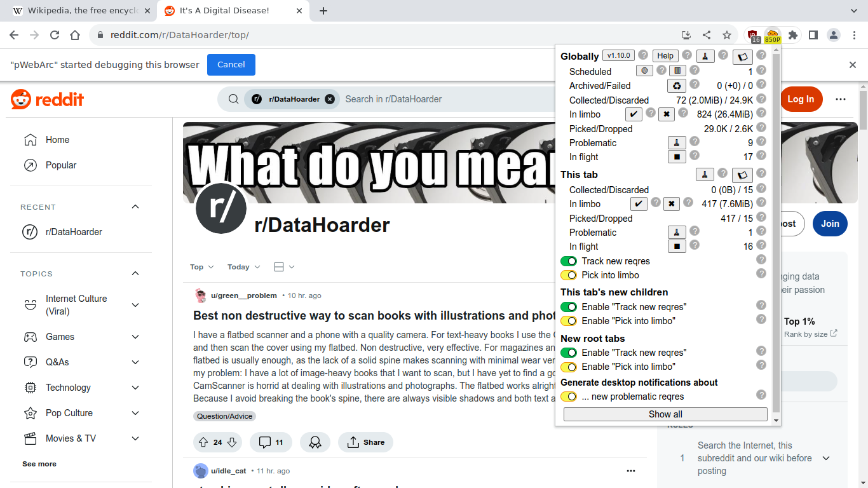Click the striped-icon button in Scheduled row

click(677, 71)
